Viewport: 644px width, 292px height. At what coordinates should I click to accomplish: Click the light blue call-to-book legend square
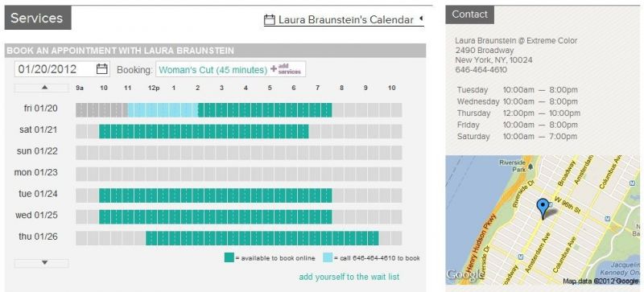pyautogui.click(x=328, y=258)
